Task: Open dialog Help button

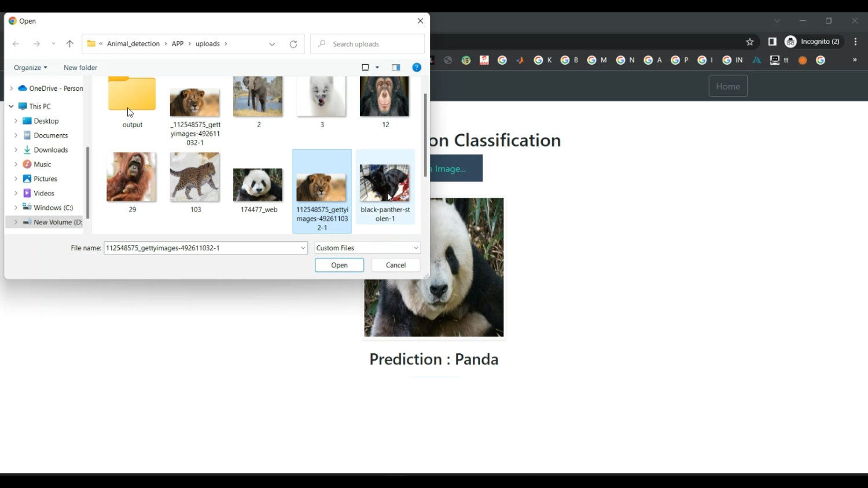Action: [417, 68]
